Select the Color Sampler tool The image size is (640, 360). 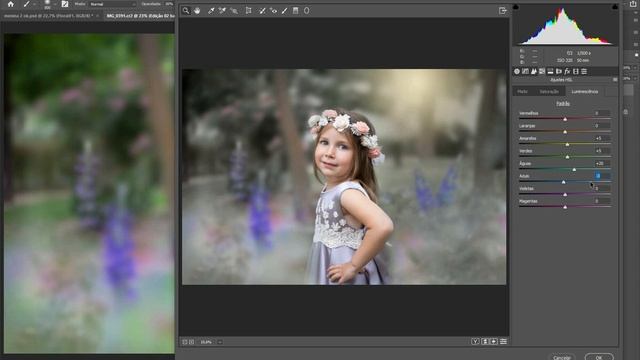pyautogui.click(x=222, y=11)
